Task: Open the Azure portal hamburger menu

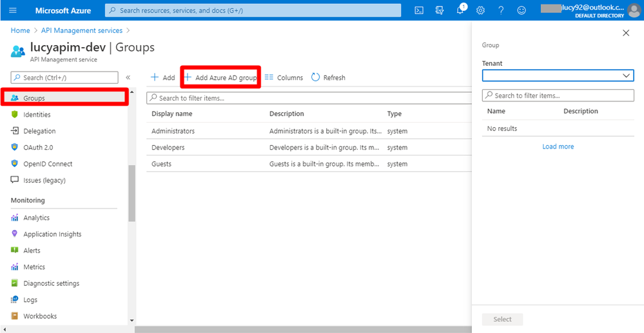Action: tap(13, 10)
